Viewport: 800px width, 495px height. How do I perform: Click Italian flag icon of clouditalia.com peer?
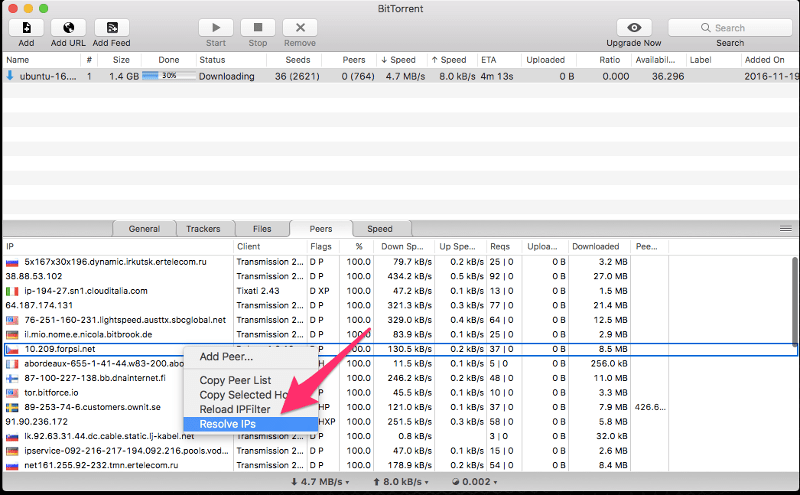[x=12, y=291]
